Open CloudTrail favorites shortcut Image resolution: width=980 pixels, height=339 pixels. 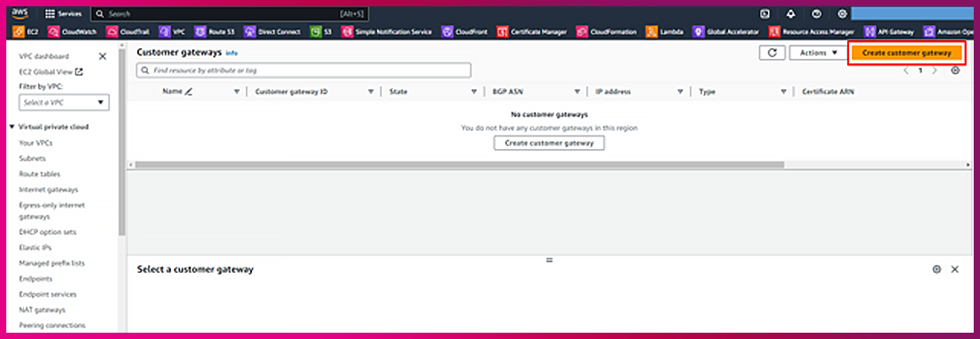(x=128, y=32)
